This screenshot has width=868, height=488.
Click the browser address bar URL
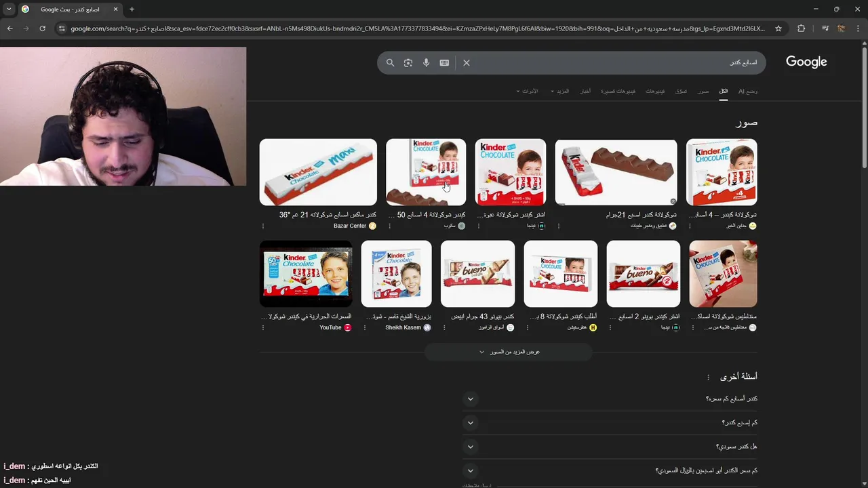pyautogui.click(x=417, y=28)
